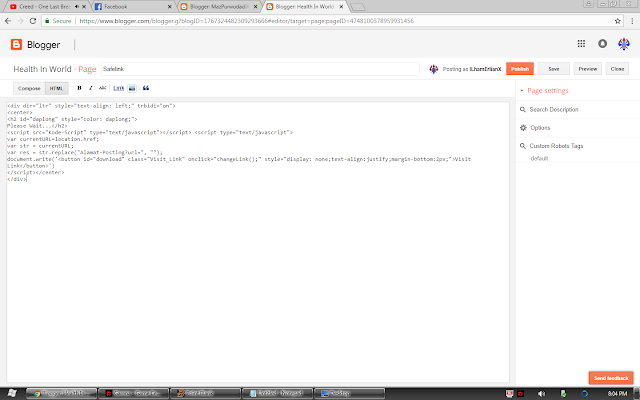Switch editor to Compose mode
This screenshot has width=640, height=400.
click(29, 88)
